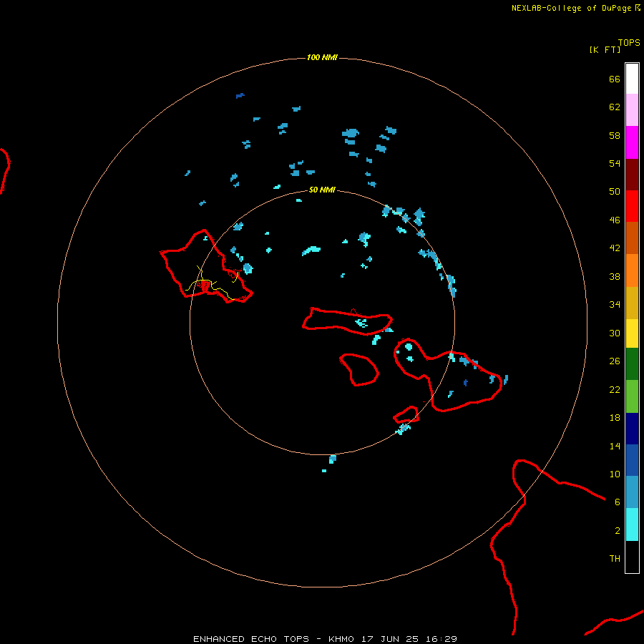Select the gold legend swatch

(632, 303)
